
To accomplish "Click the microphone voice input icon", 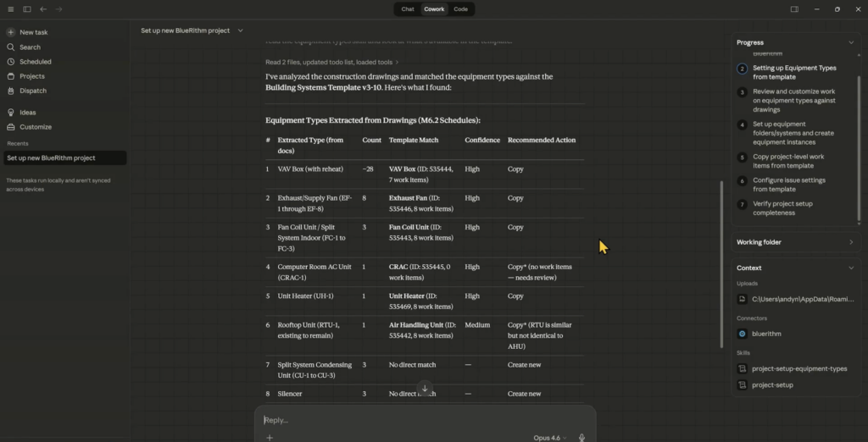I will tap(581, 438).
